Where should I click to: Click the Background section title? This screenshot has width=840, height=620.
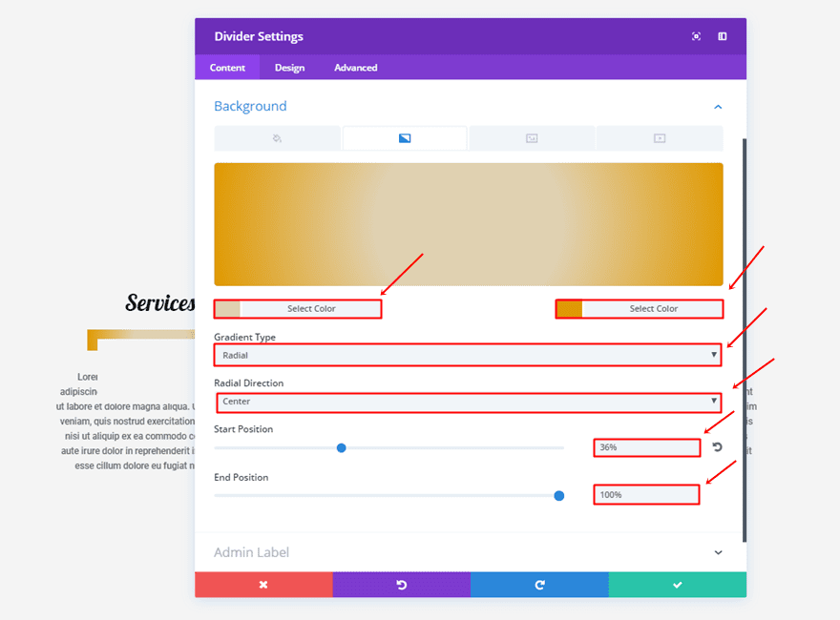click(x=250, y=106)
